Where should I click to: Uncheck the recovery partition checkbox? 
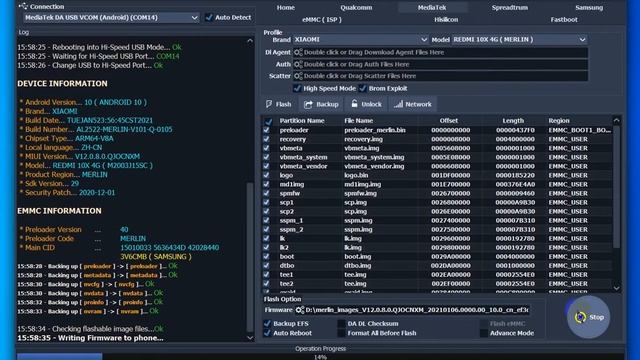(267, 139)
